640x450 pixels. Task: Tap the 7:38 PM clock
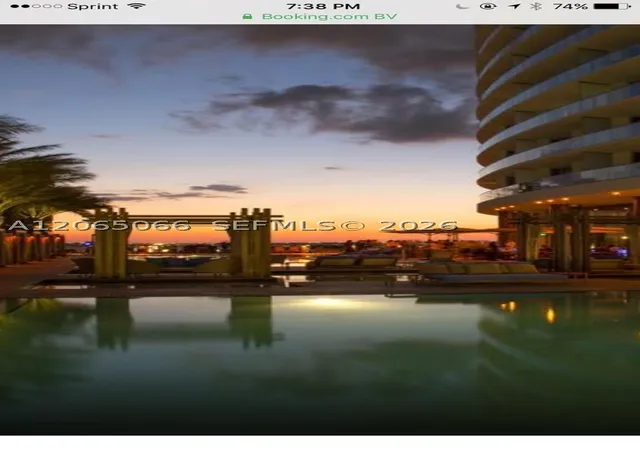pos(323,7)
